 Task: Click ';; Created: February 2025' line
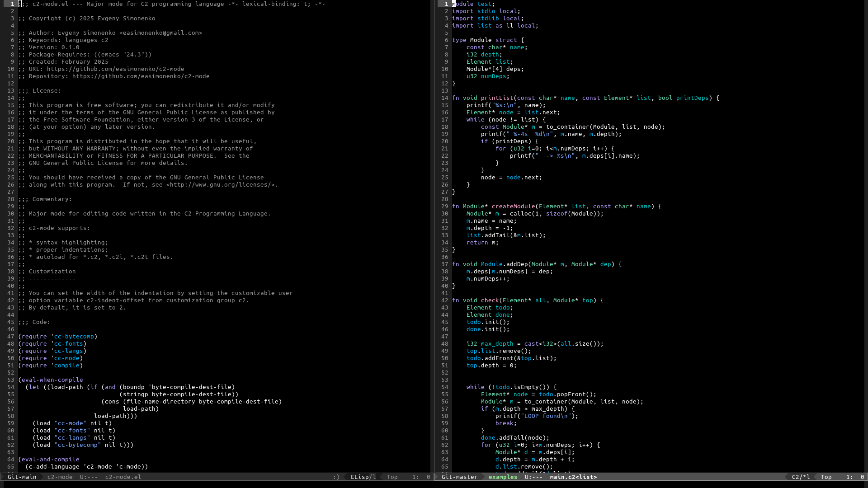tap(63, 62)
